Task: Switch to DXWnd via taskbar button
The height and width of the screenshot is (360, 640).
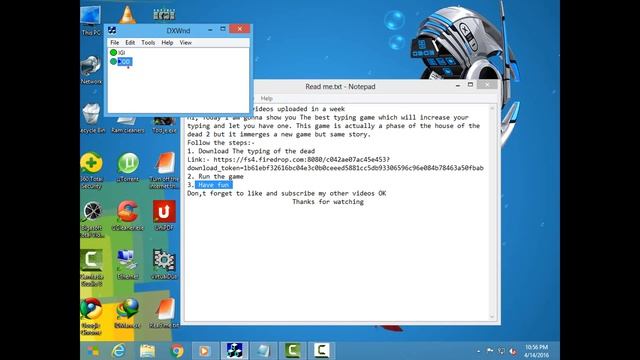Action: tap(234, 351)
